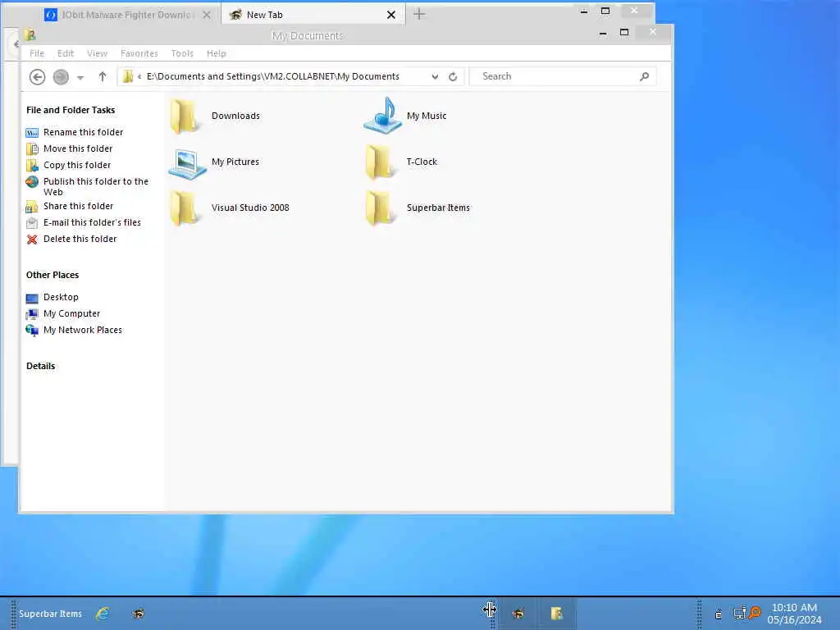Go back with the Back arrow button
This screenshot has height=630, width=840.
(x=37, y=77)
